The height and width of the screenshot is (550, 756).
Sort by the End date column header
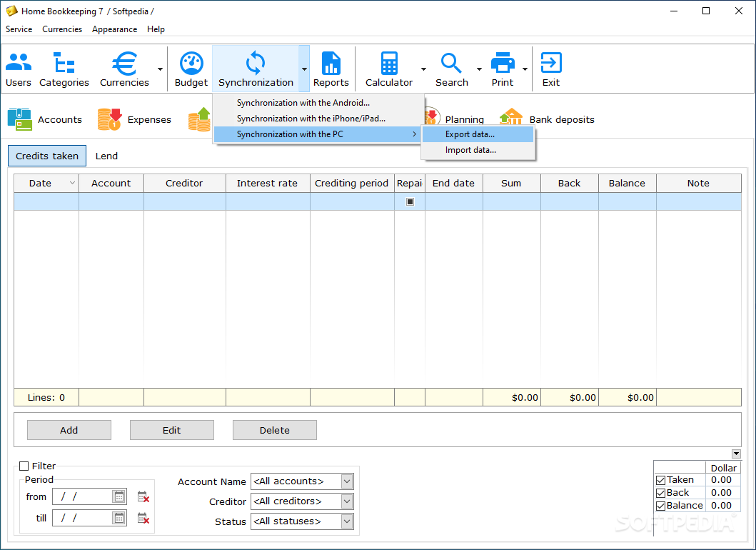click(454, 184)
